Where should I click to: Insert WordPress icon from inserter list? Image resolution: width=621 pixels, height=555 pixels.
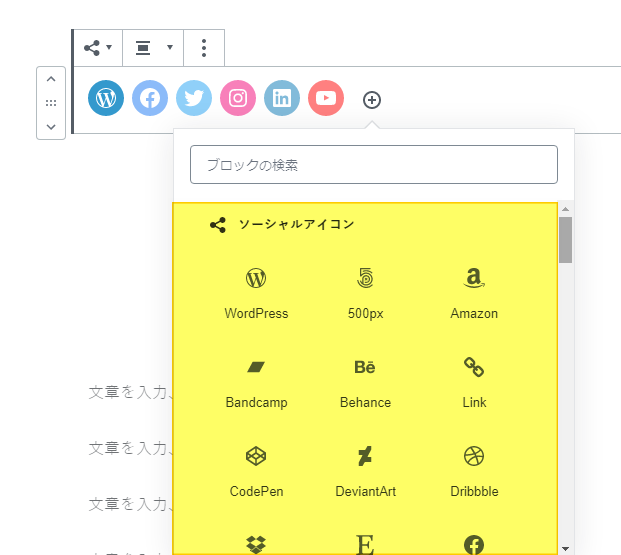point(256,294)
